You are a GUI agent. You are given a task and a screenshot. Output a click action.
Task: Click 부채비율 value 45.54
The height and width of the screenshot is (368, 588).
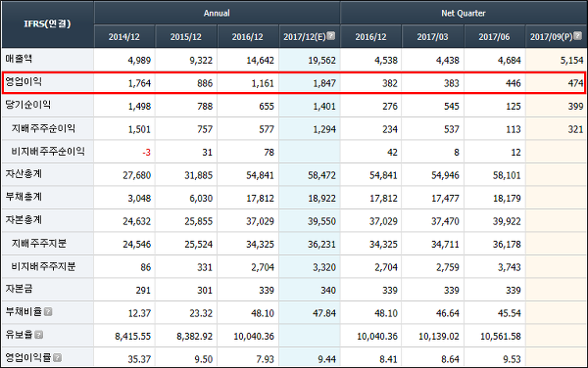point(510,313)
